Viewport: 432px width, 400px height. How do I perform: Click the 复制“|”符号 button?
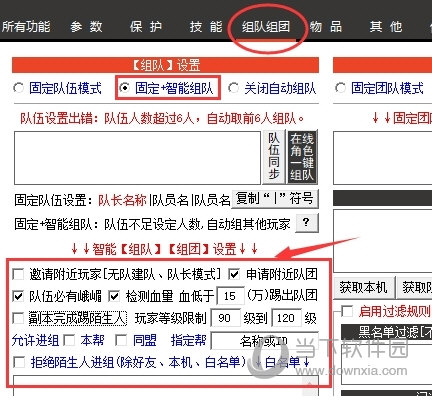click(x=275, y=199)
